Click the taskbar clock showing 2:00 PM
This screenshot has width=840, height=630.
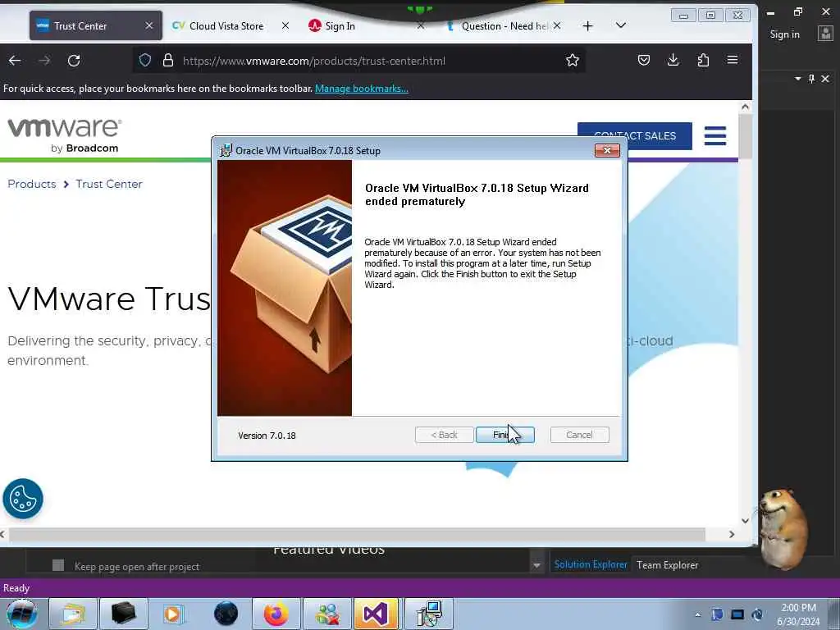798,614
